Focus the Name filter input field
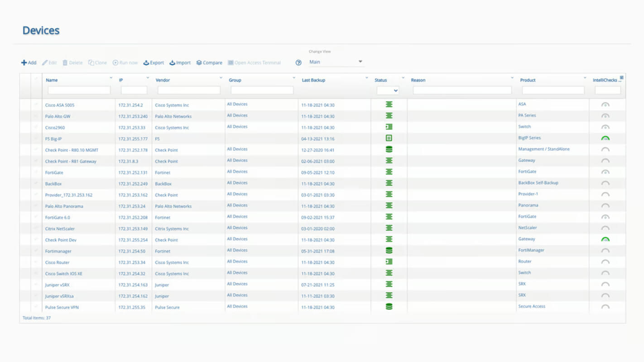This screenshot has width=644, height=362. 79,90
